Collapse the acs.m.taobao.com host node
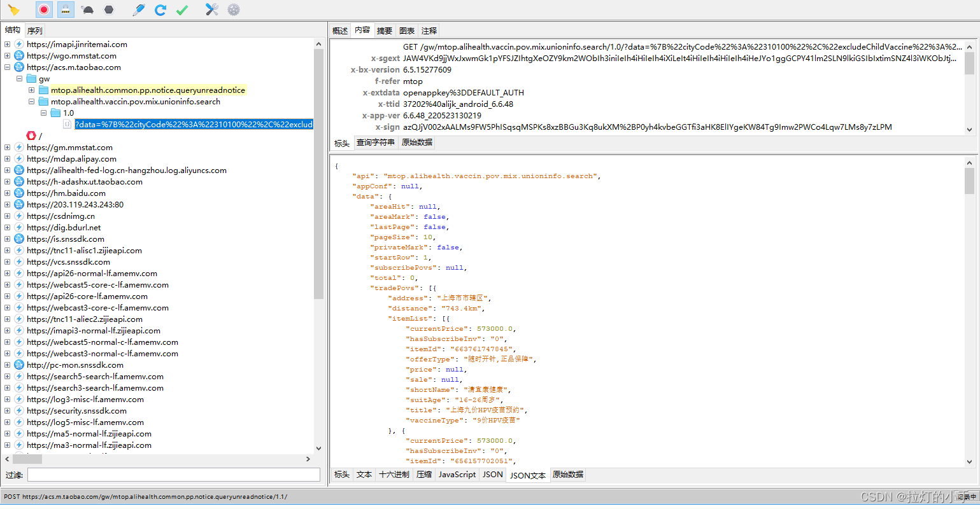The width and height of the screenshot is (980, 509). pyautogui.click(x=7, y=67)
